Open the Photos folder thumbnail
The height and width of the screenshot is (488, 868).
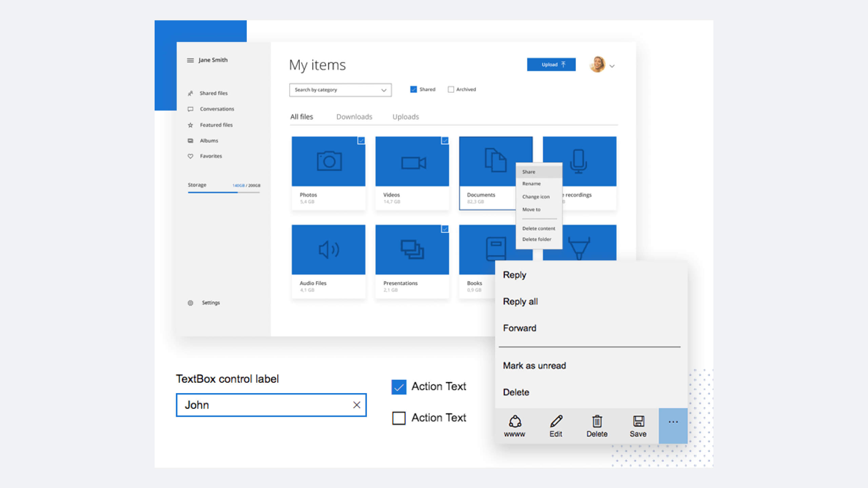click(x=328, y=161)
